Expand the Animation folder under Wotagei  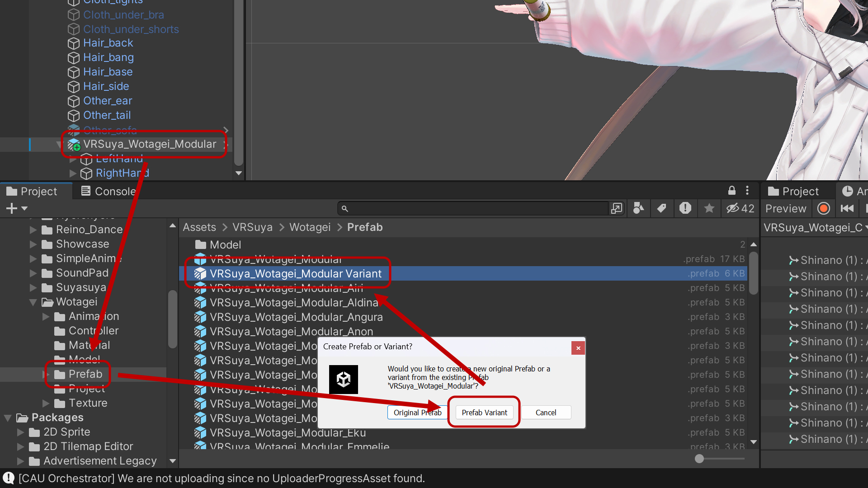(x=46, y=316)
